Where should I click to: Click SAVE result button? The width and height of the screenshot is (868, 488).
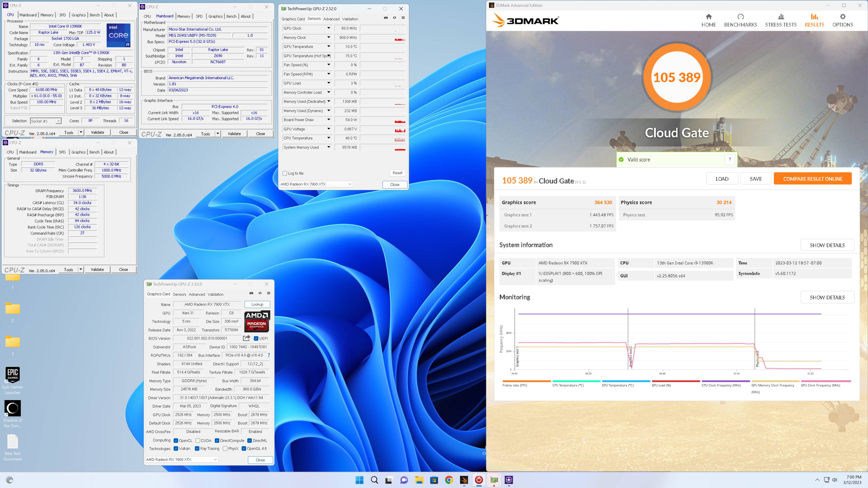click(755, 179)
